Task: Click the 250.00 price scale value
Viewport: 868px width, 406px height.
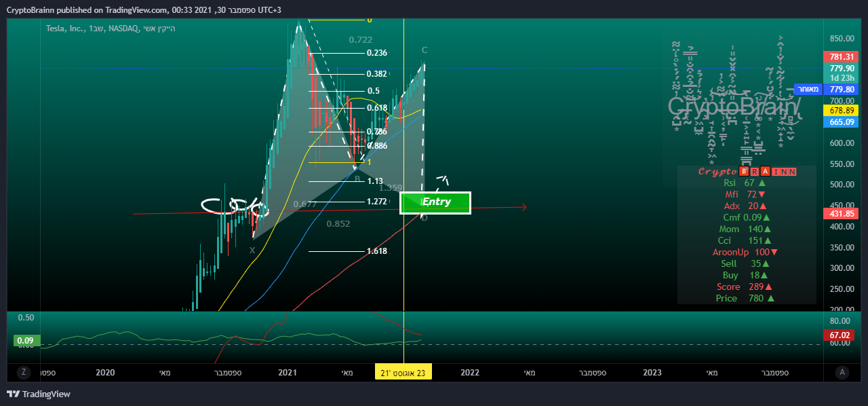Action: [841, 289]
